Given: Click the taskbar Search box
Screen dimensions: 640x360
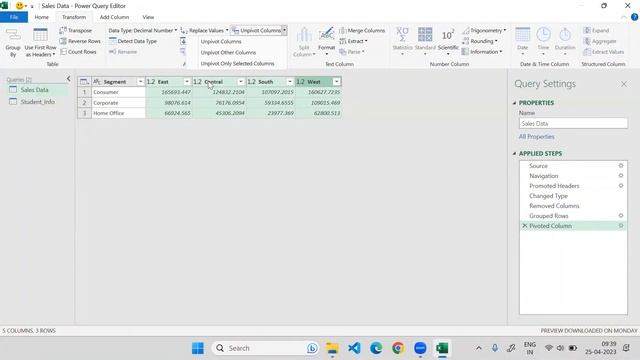Looking at the screenshot, I should click(x=265, y=348).
